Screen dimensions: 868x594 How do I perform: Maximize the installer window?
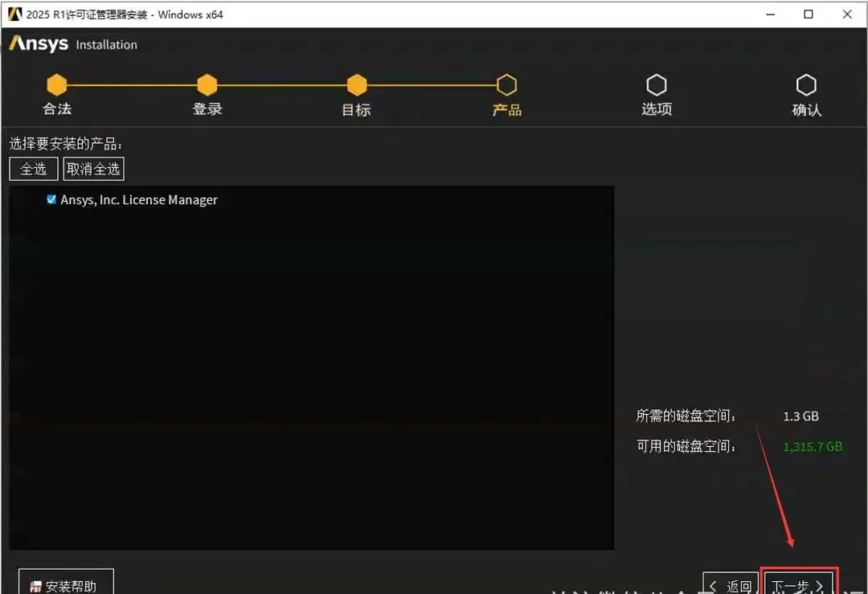click(x=809, y=14)
